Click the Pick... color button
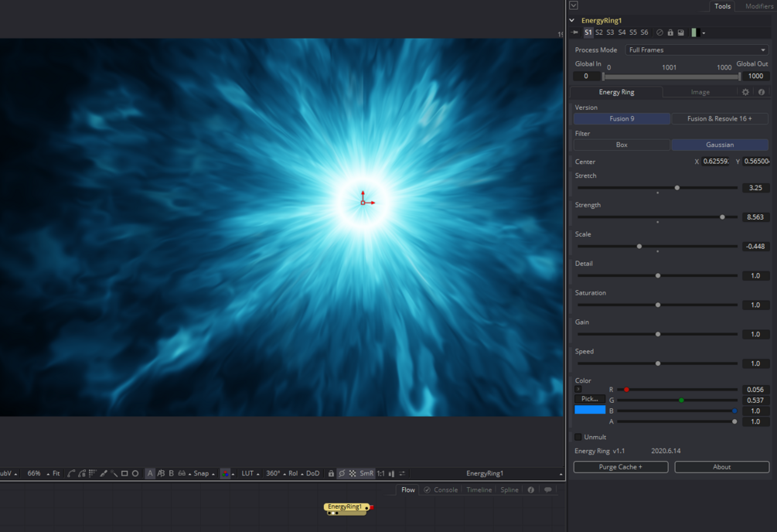The height and width of the screenshot is (532, 777). tap(590, 399)
